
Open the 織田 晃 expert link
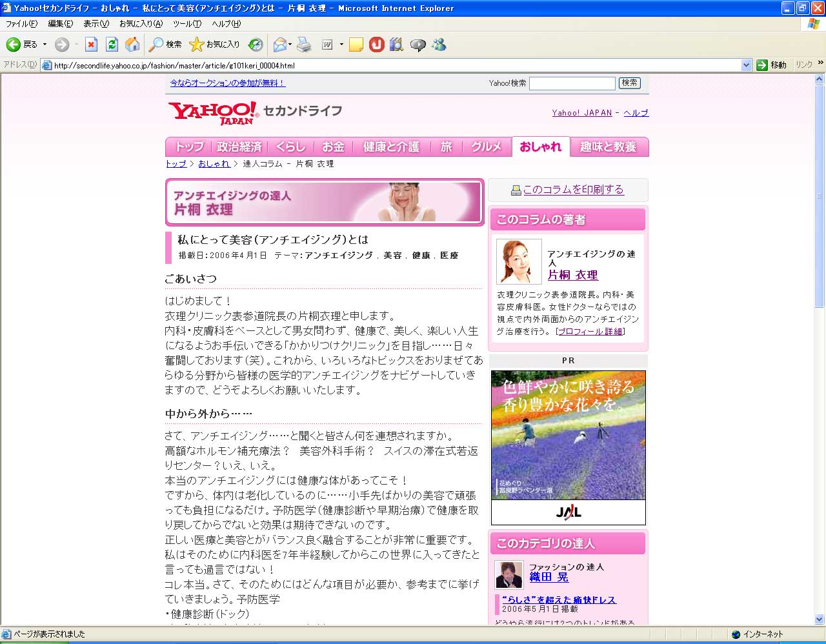point(549,578)
